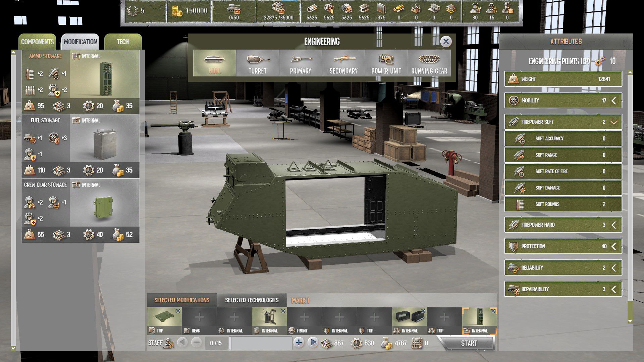Click the storage capacity 22875/35000 icon
The width and height of the screenshot is (644, 362).
(x=278, y=8)
